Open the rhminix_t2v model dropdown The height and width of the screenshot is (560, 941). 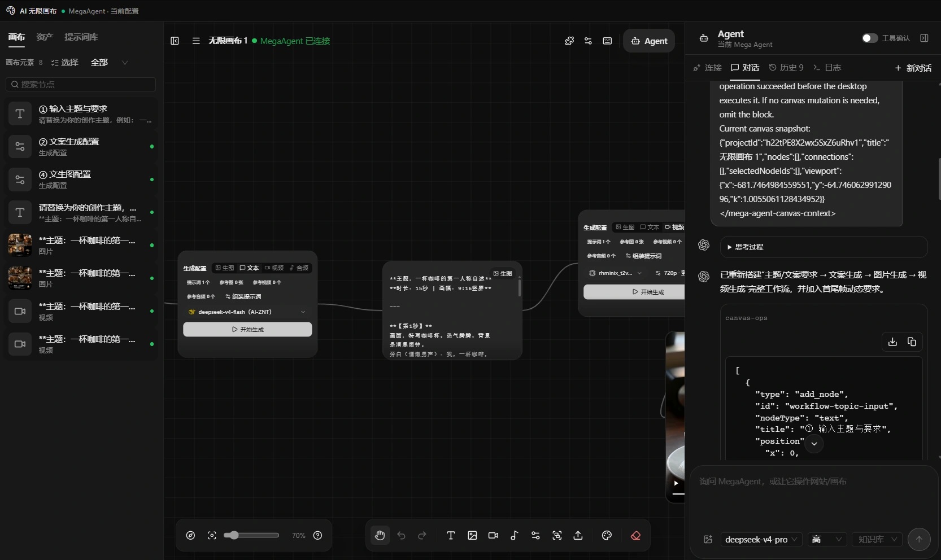click(615, 273)
